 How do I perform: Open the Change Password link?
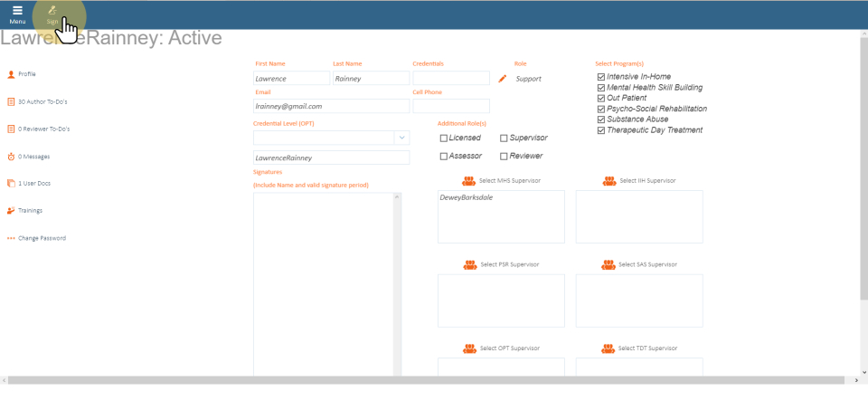tap(42, 238)
